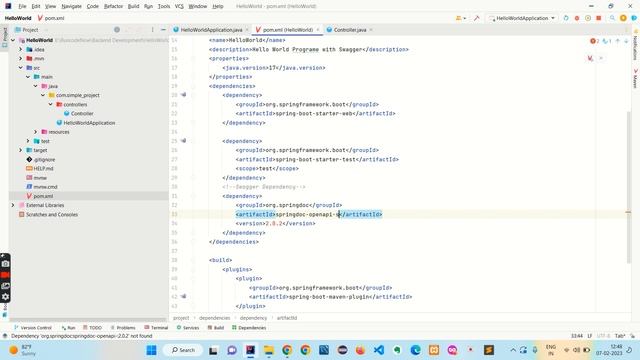Select HELP.md file in tree
The height and width of the screenshot is (360, 640).
40,169
